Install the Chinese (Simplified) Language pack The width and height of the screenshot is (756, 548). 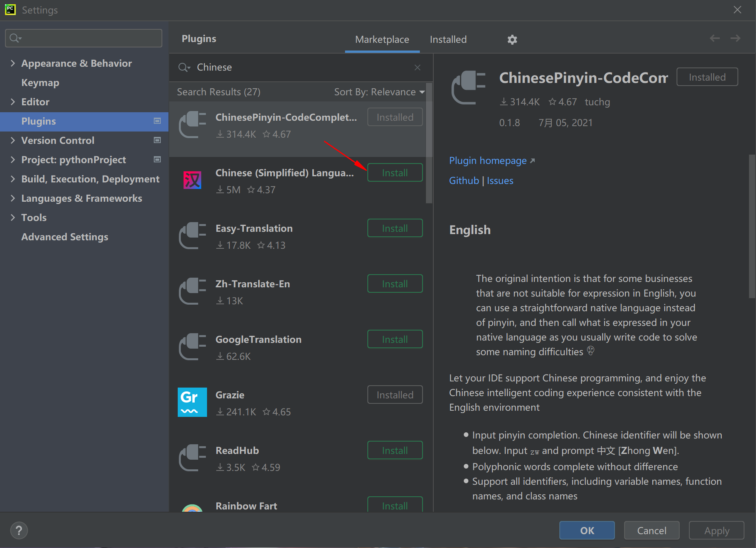tap(395, 173)
